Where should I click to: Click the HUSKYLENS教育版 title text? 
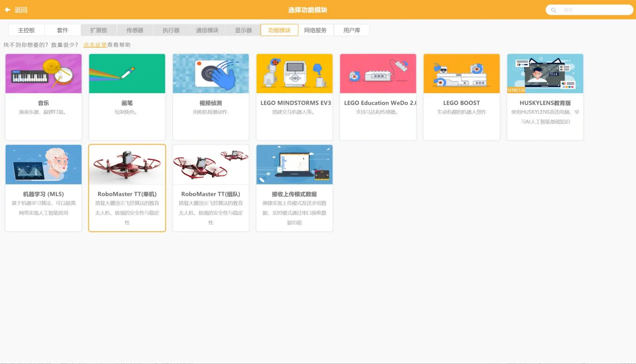pos(545,103)
